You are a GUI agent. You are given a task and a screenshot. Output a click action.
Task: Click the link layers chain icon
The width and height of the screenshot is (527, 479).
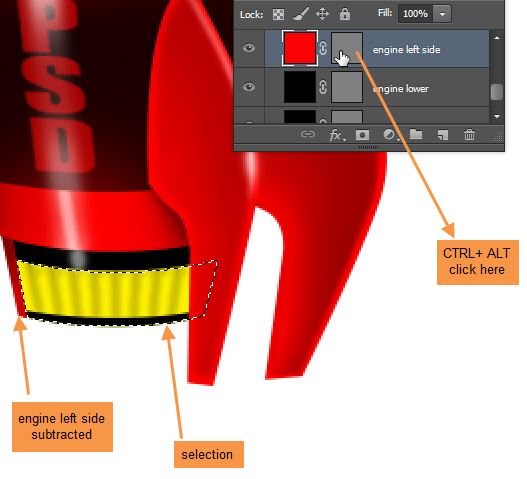click(308, 134)
